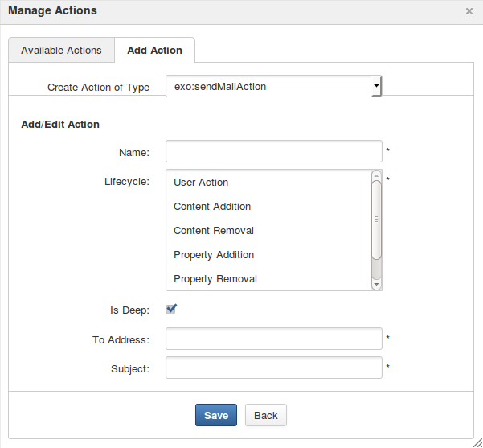Click the Back button
483x448 pixels.
[266, 415]
